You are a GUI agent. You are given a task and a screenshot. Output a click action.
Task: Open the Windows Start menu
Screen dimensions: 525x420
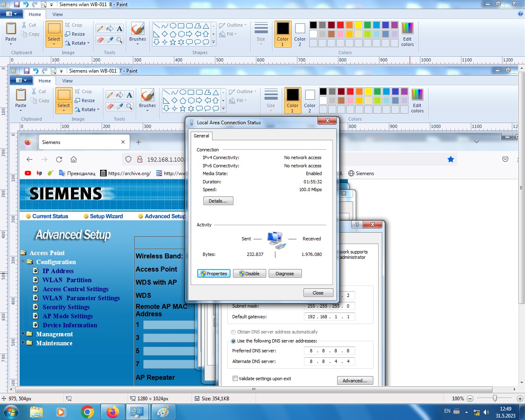coord(10,412)
